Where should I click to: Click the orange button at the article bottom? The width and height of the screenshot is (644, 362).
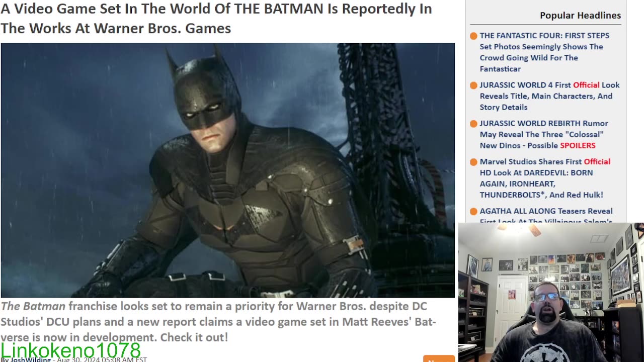pyautogui.click(x=439, y=359)
